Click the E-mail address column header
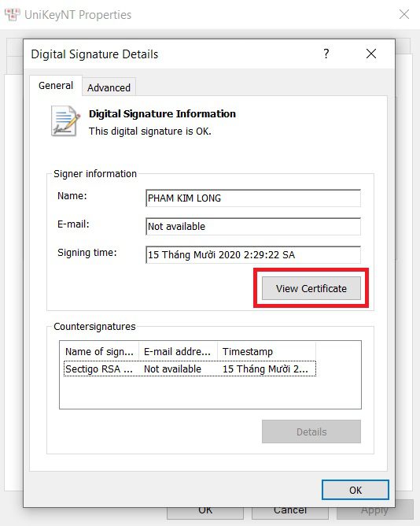Image resolution: width=420 pixels, height=526 pixels. (178, 351)
